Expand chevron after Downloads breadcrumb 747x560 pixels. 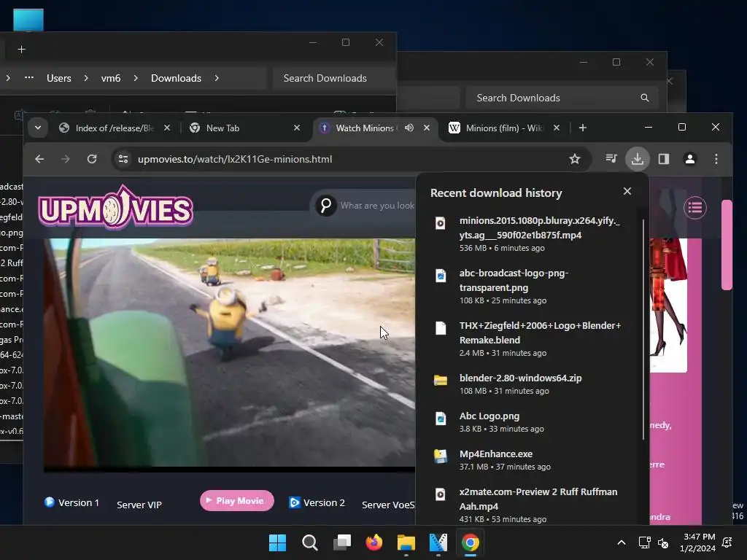click(x=217, y=78)
